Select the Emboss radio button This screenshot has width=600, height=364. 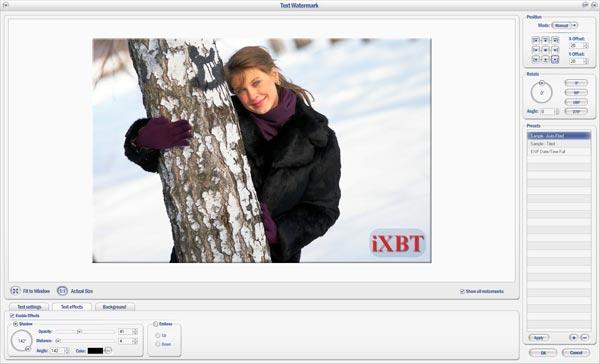155,324
